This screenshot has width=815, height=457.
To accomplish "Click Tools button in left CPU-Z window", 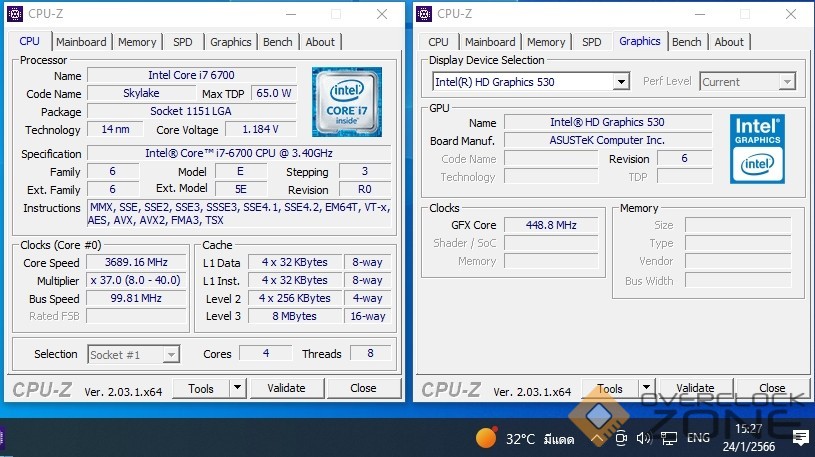I will [x=201, y=388].
